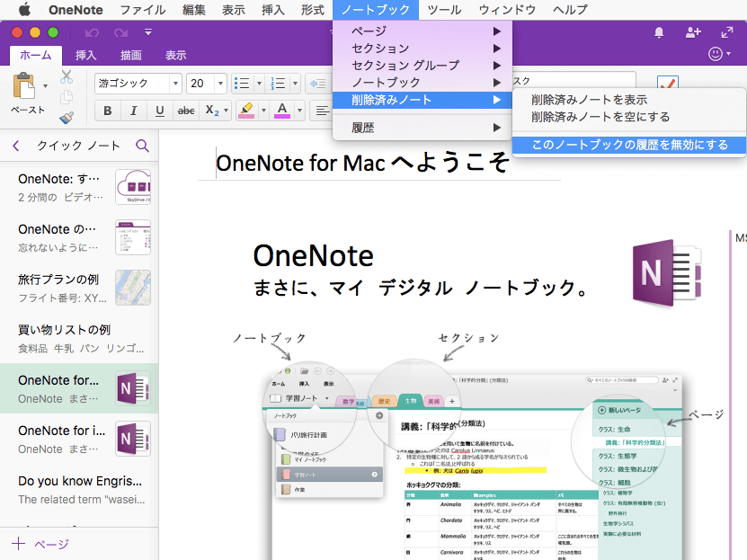Viewport: 747px width, 560px height.
Task: Open the notifications bell icon
Action: (659, 32)
